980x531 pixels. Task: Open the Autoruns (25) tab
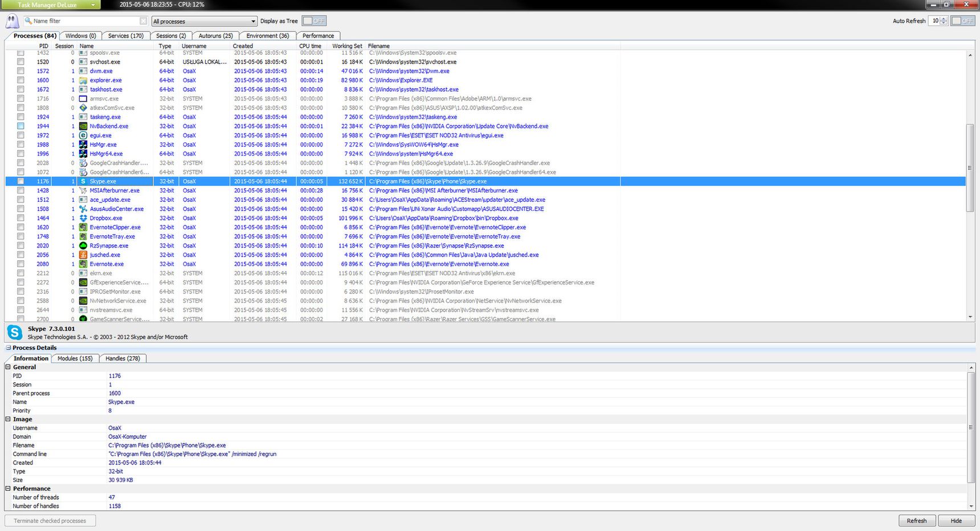(x=215, y=36)
